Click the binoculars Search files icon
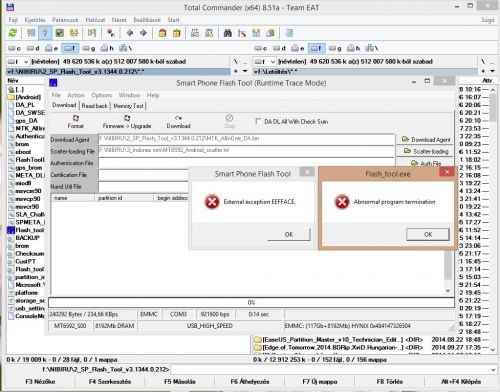Screen dimensions: 500x392 [228, 33]
